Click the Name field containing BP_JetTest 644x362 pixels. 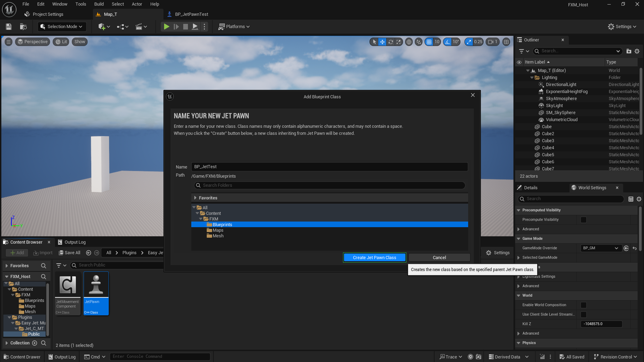tap(329, 167)
